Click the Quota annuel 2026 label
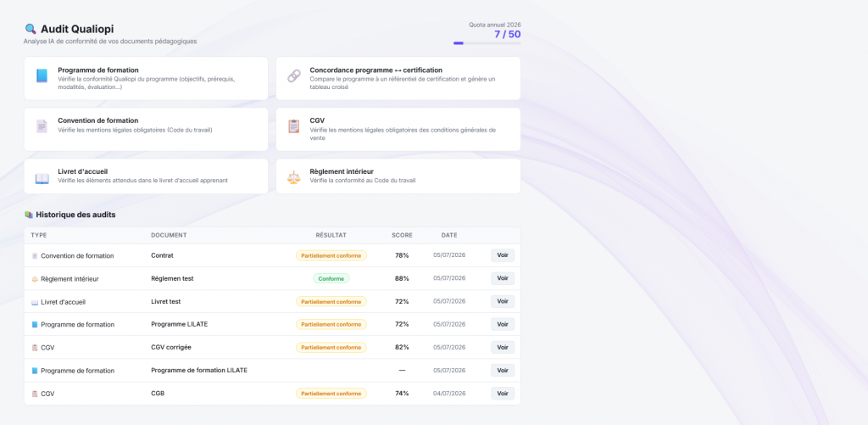 tap(495, 25)
